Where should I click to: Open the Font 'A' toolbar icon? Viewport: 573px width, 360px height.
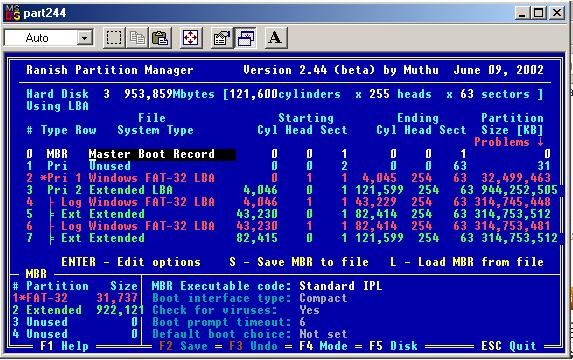tap(276, 38)
